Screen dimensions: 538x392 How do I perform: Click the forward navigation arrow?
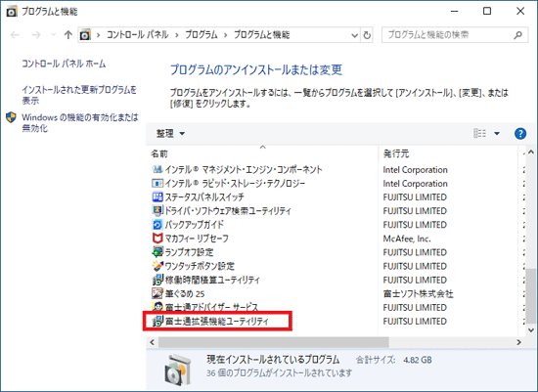click(x=36, y=34)
